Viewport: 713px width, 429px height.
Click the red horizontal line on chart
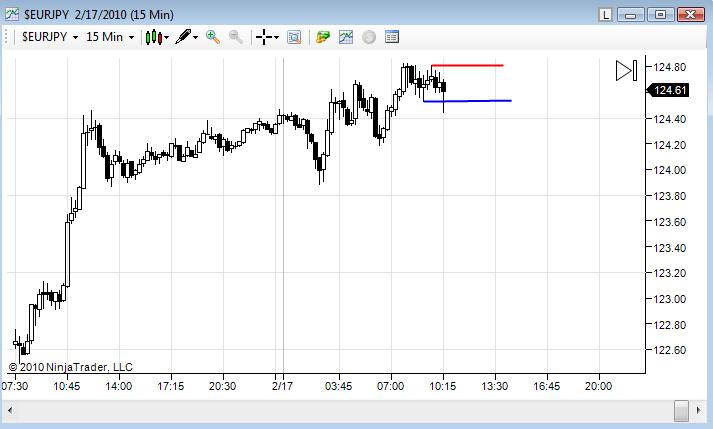pyautogui.click(x=467, y=66)
